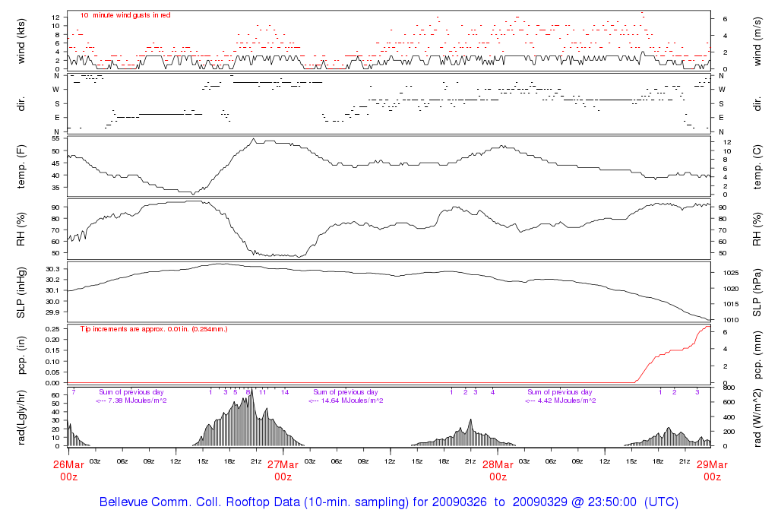Viewport: 778px width, 532px height.
Task: Click the '27Mar 00z' date label
Action: [x=283, y=470]
